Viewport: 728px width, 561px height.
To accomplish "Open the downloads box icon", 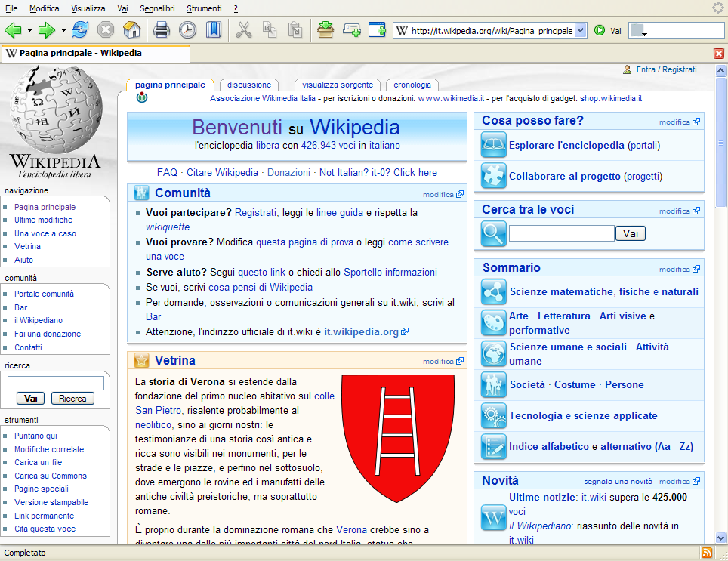I will point(325,30).
